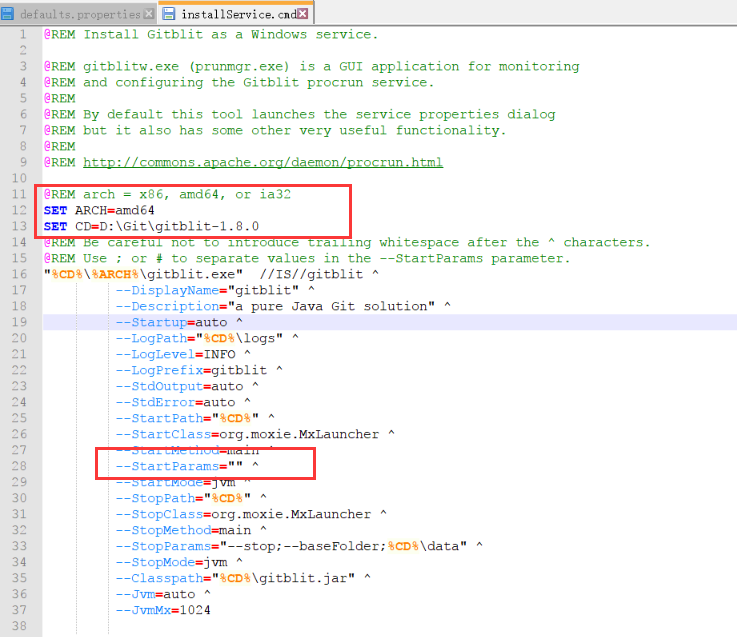Click the '--StartPath' line
The height and width of the screenshot is (637, 737).
click(x=195, y=418)
